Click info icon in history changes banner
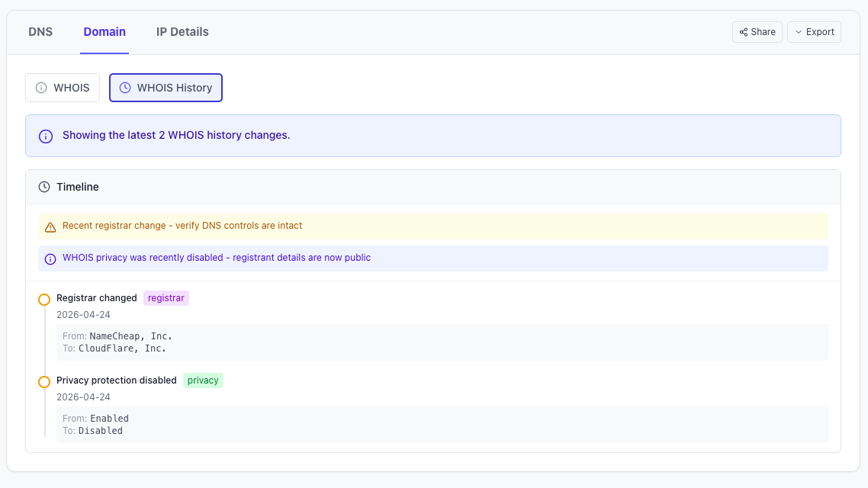The height and width of the screenshot is (488, 868). pyautogui.click(x=46, y=136)
